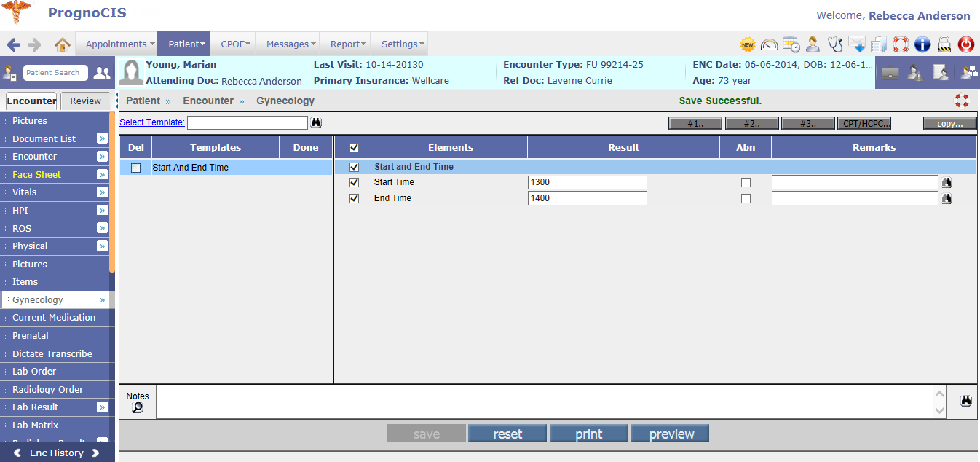Mark End Time as abnormal checkbox
Screen dimensions: 980x462
tap(746, 198)
